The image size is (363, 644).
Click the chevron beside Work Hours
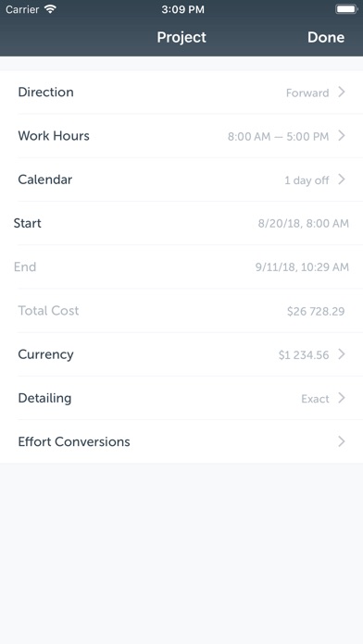point(341,136)
